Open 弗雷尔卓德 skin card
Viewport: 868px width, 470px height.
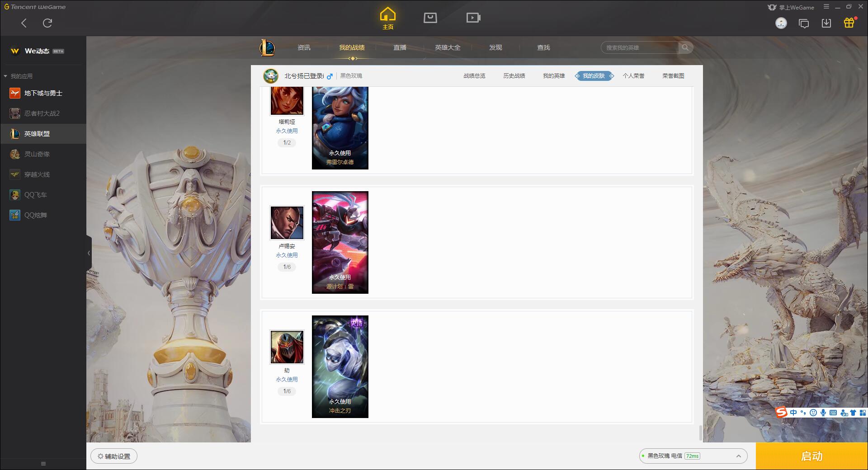(340, 128)
